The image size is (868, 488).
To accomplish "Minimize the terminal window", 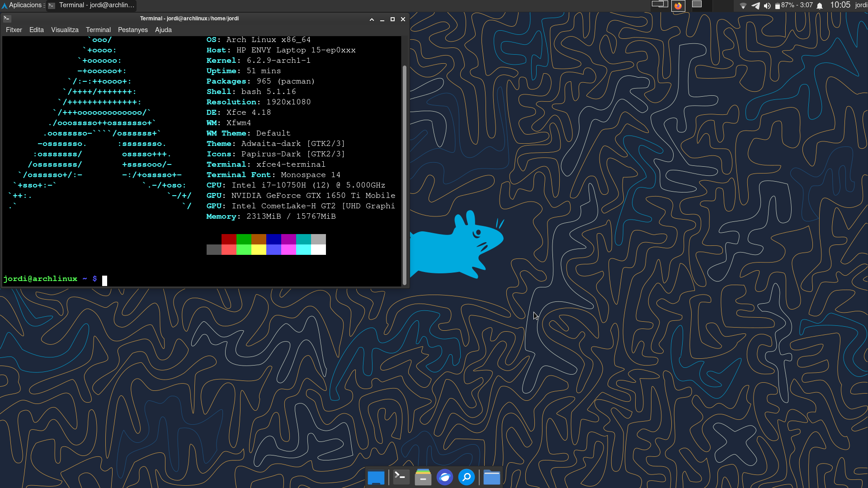I will pyautogui.click(x=382, y=19).
